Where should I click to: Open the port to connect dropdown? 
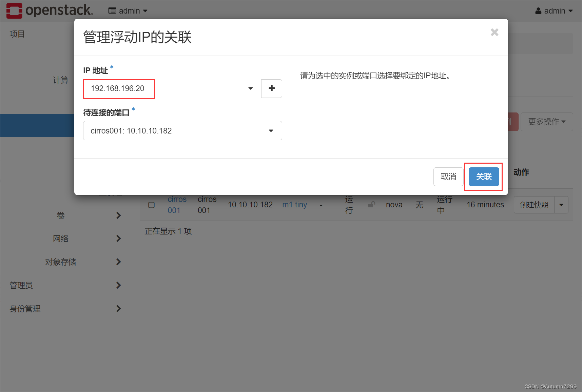click(182, 131)
